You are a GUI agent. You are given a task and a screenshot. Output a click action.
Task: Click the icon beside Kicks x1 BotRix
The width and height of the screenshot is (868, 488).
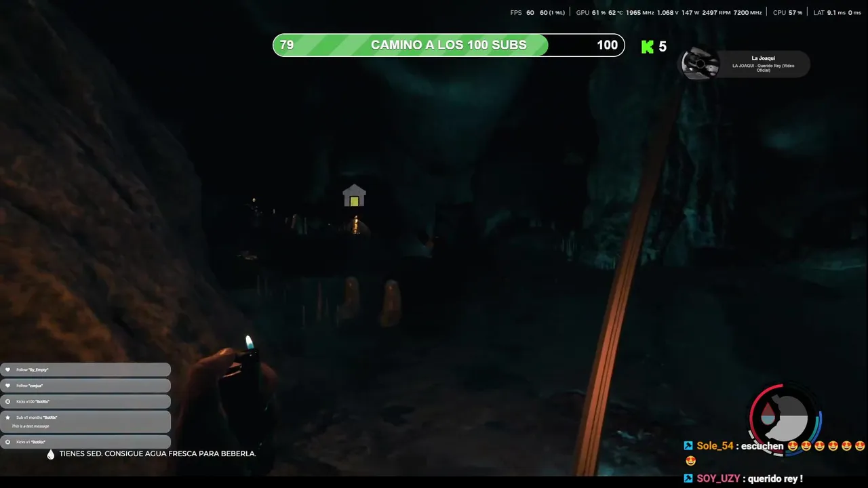[x=8, y=442]
